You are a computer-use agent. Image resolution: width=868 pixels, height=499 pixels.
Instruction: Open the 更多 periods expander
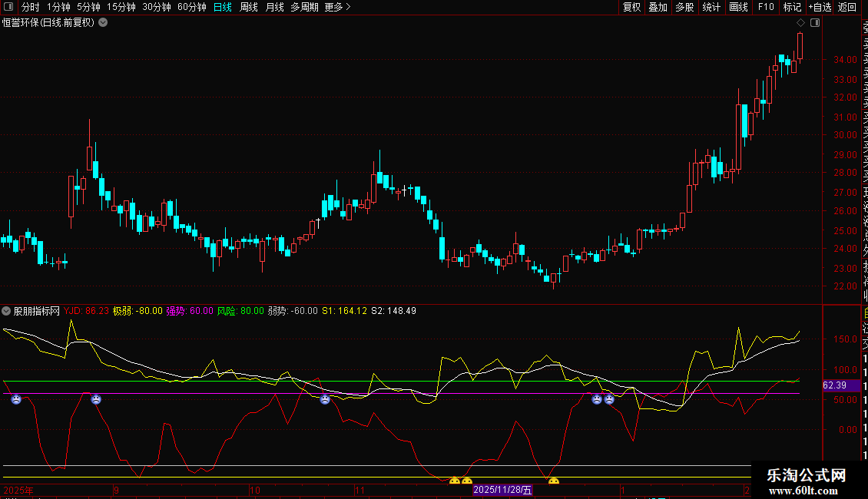(x=337, y=7)
